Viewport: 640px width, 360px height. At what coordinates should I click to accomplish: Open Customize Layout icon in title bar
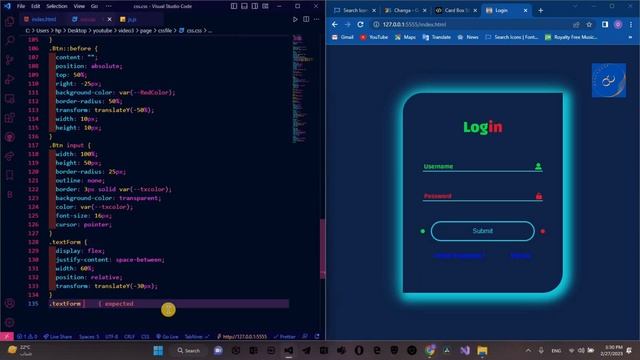click(265, 6)
